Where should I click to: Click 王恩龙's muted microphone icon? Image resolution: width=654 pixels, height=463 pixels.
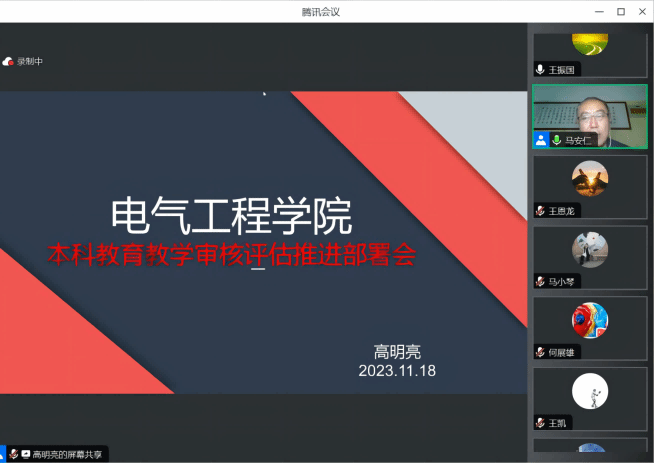point(540,211)
